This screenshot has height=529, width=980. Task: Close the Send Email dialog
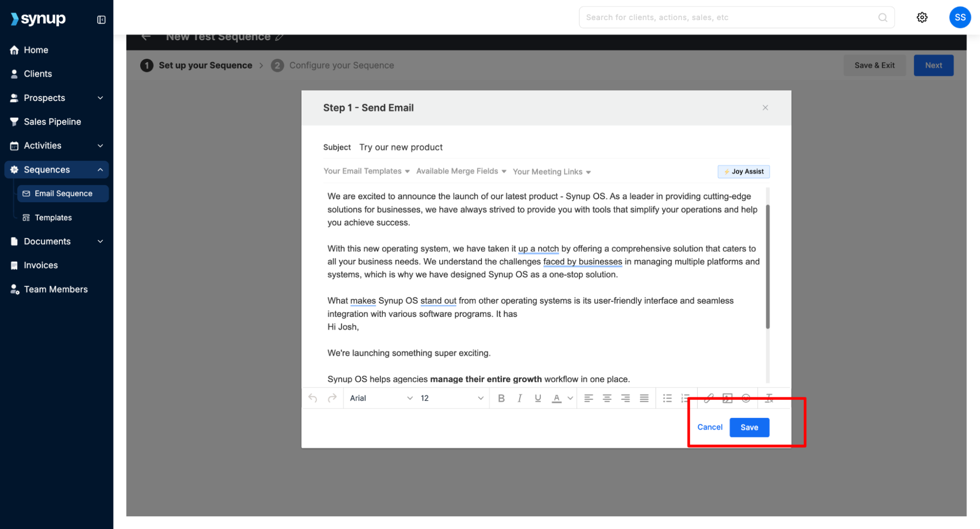765,108
